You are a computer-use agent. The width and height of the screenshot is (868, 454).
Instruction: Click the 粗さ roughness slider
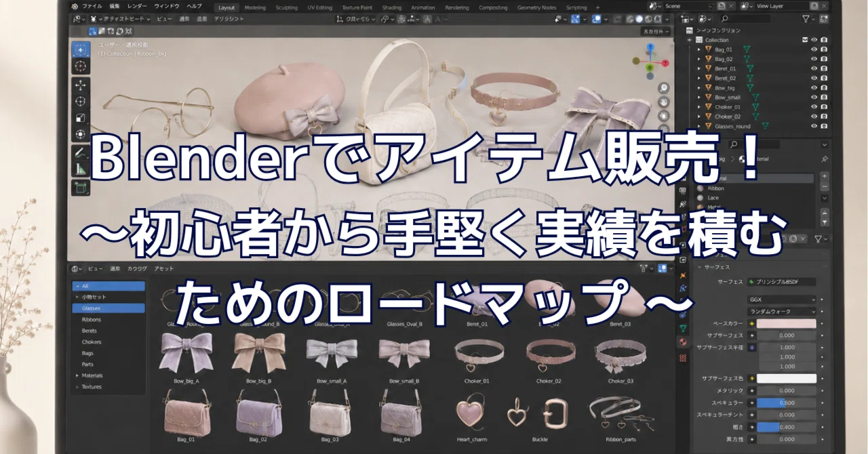[787, 427]
